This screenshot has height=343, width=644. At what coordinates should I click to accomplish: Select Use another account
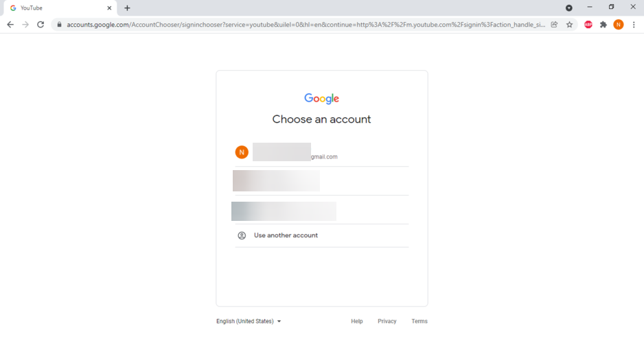[286, 235]
